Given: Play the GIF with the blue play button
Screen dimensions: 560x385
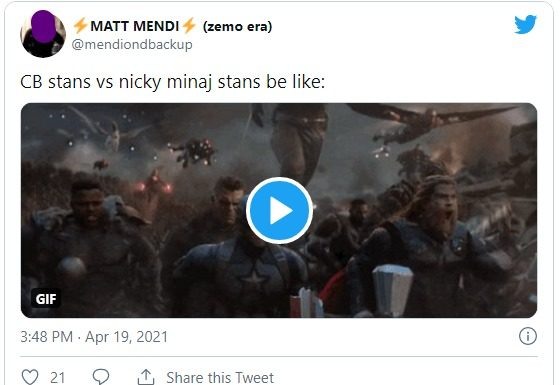Looking at the screenshot, I should (279, 211).
